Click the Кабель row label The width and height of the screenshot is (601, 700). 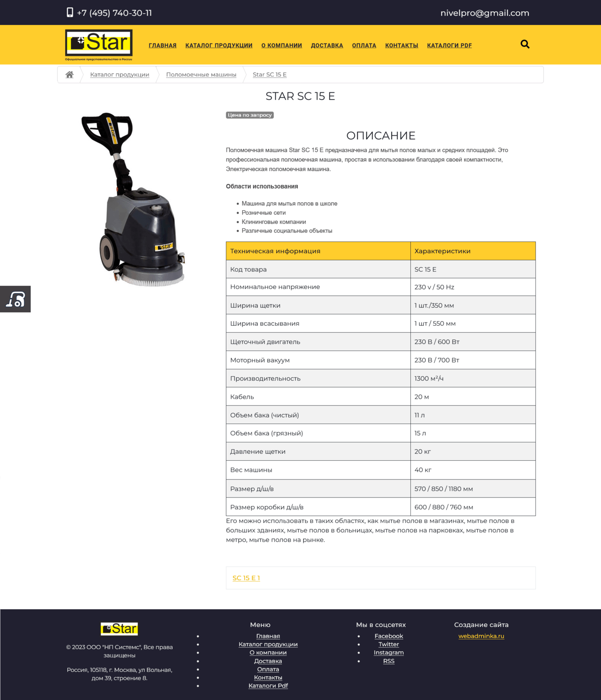pos(242,397)
